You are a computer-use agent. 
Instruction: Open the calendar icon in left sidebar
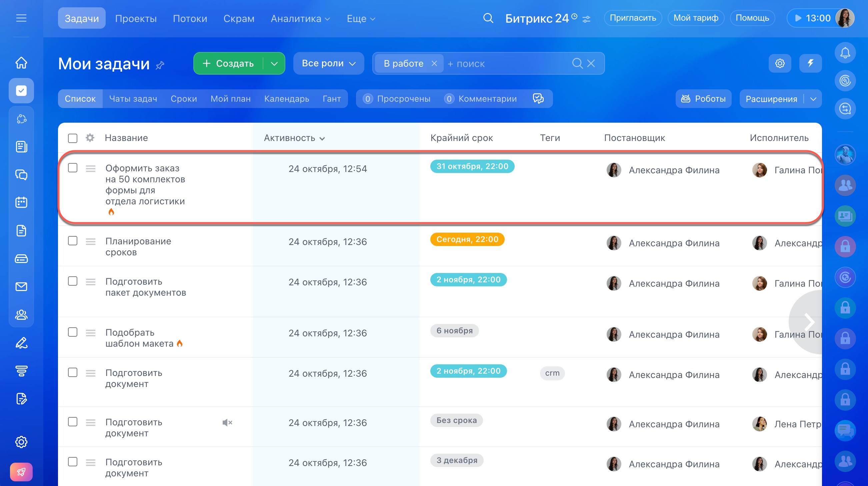21,203
